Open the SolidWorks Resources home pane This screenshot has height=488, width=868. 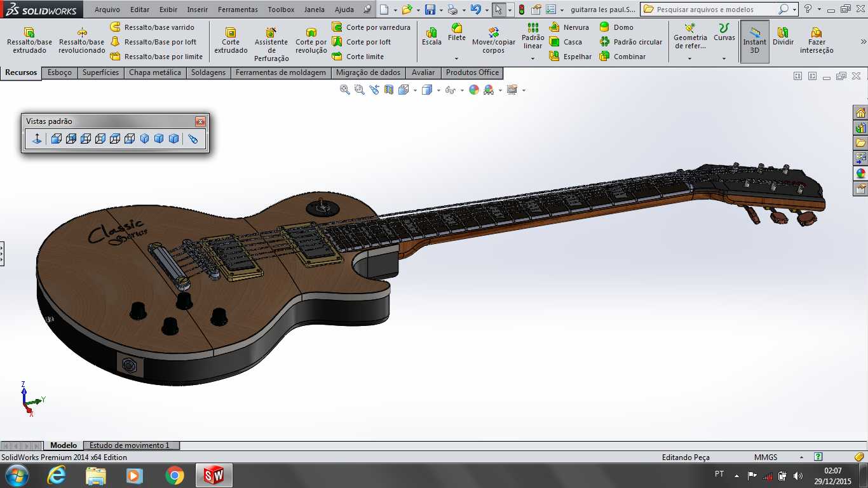[x=860, y=113]
